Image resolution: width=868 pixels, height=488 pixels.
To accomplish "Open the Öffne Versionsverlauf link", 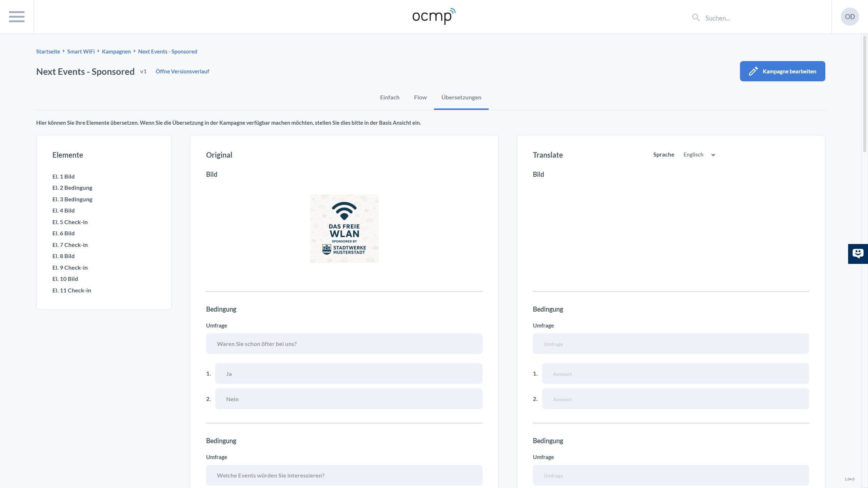I will click(182, 71).
